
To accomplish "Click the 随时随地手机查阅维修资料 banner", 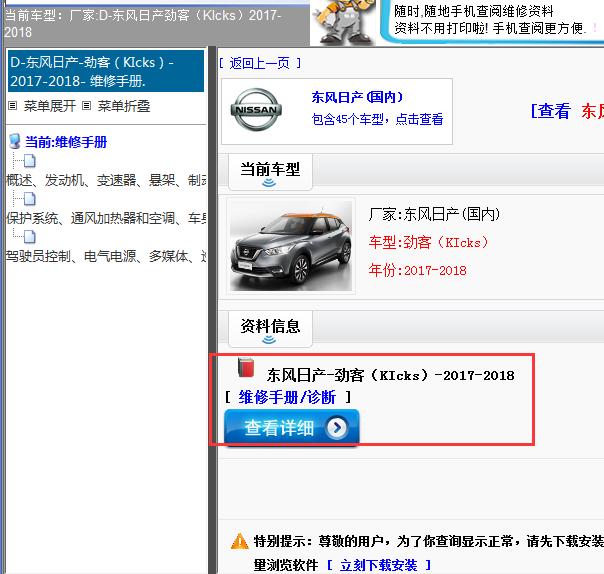I will point(492,20).
